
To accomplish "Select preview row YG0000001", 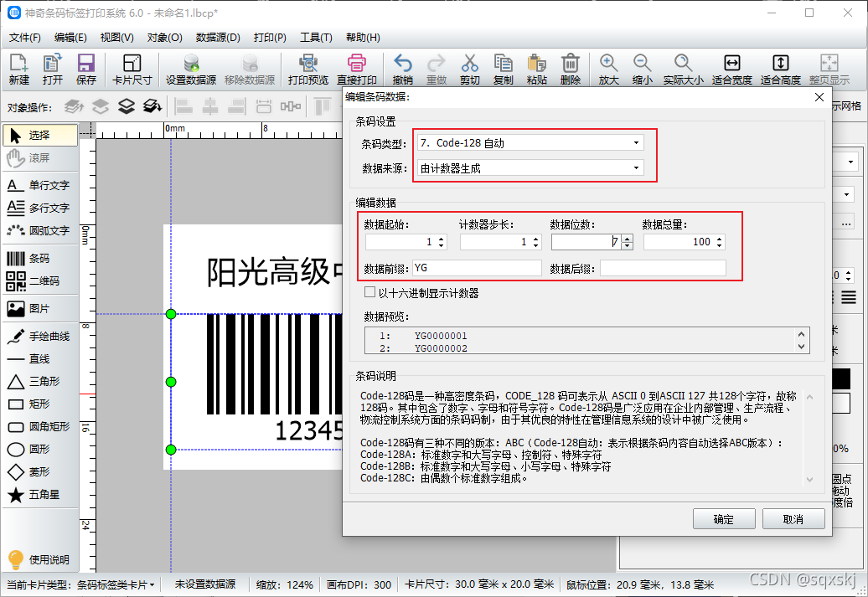I will pyautogui.click(x=441, y=336).
